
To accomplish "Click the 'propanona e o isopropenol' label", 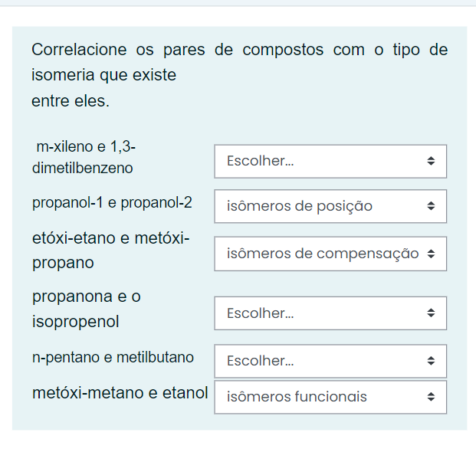I will [x=87, y=309].
